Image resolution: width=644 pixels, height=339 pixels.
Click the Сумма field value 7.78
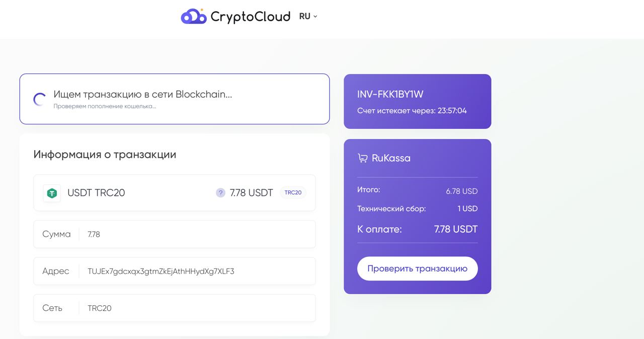[94, 234]
